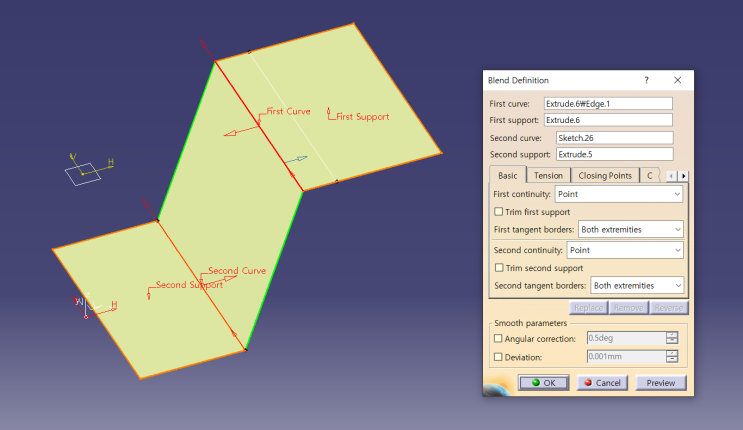Cancel the Blend Definition dialog

pyautogui.click(x=602, y=383)
